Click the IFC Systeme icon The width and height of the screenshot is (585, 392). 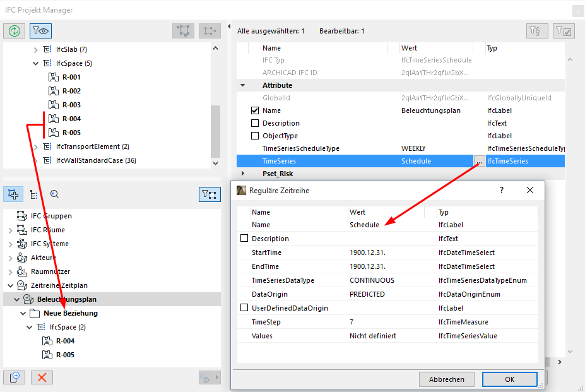point(22,244)
